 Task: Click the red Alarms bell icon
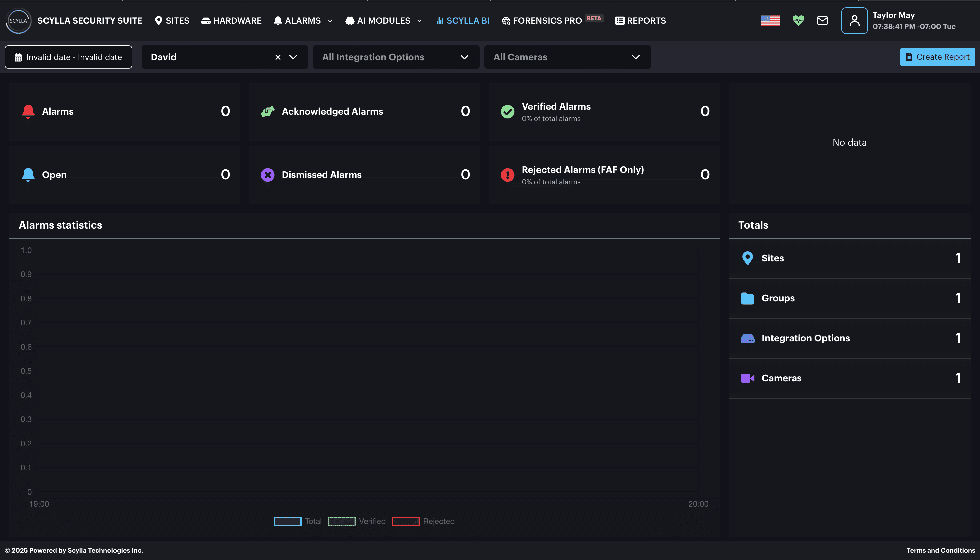point(28,112)
